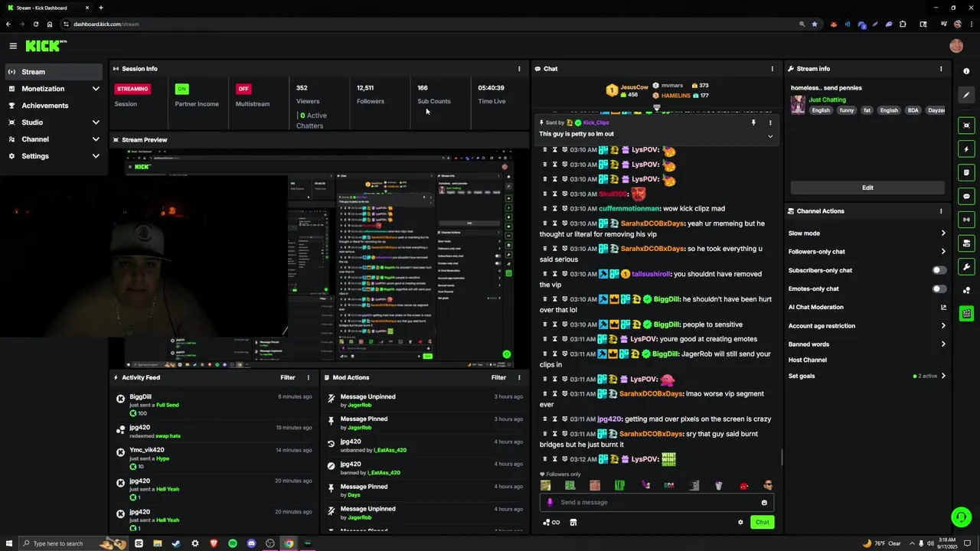Click the Edit stream info button
This screenshot has width=980, height=551.
tap(867, 187)
